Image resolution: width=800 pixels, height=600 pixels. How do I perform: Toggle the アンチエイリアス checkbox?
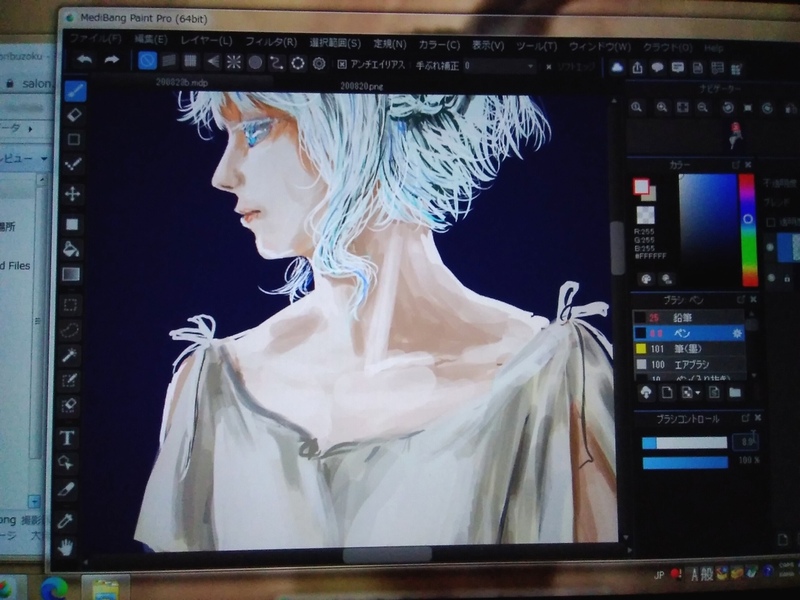point(342,64)
